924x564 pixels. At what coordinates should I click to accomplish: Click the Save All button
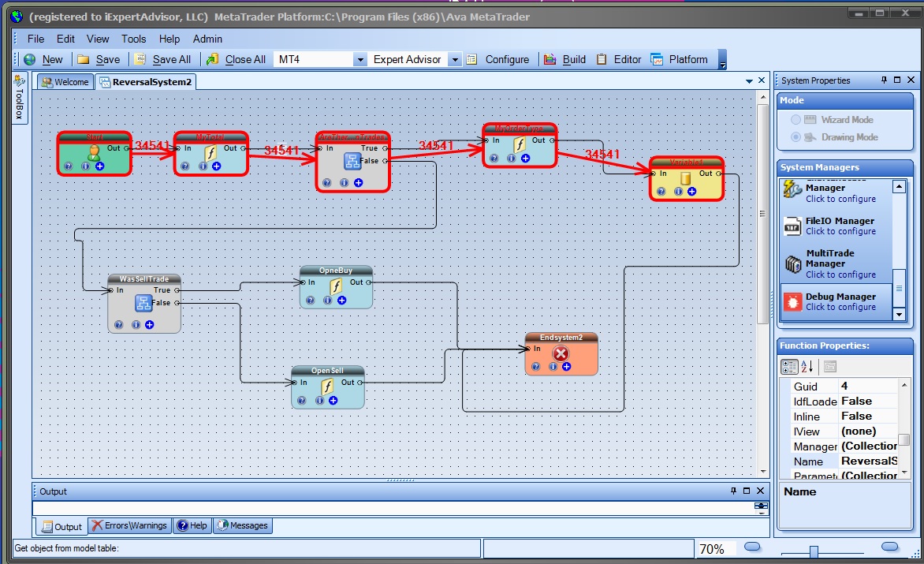point(163,59)
